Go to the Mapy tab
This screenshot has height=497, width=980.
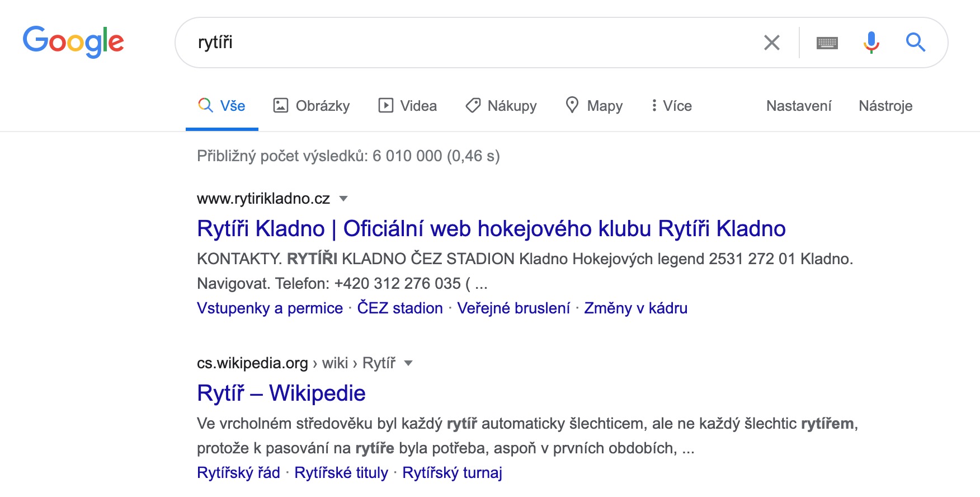pos(594,106)
